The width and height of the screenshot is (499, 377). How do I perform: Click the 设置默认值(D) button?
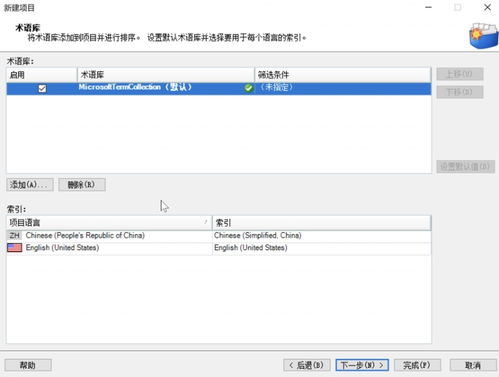(465, 166)
